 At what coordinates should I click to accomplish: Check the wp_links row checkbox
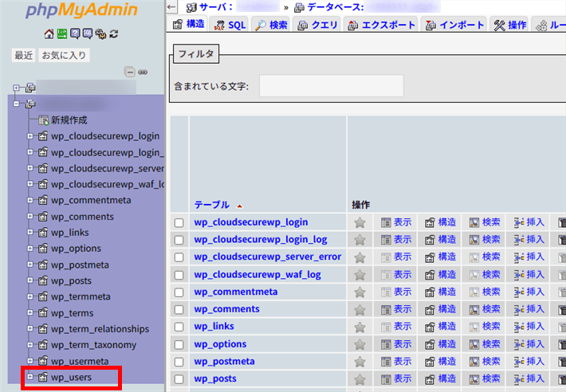coord(179,327)
